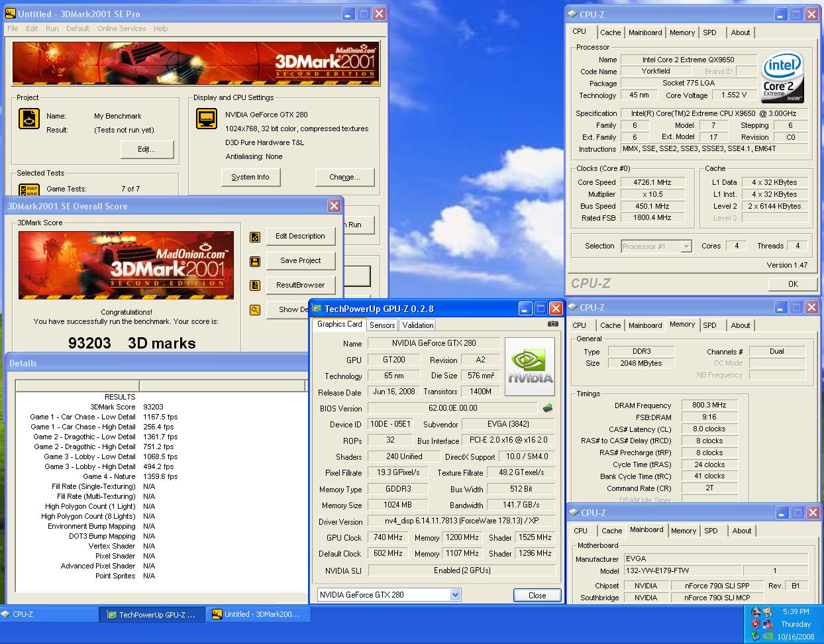
Task: Click the Save Project floppy disk icon
Action: pyautogui.click(x=255, y=261)
